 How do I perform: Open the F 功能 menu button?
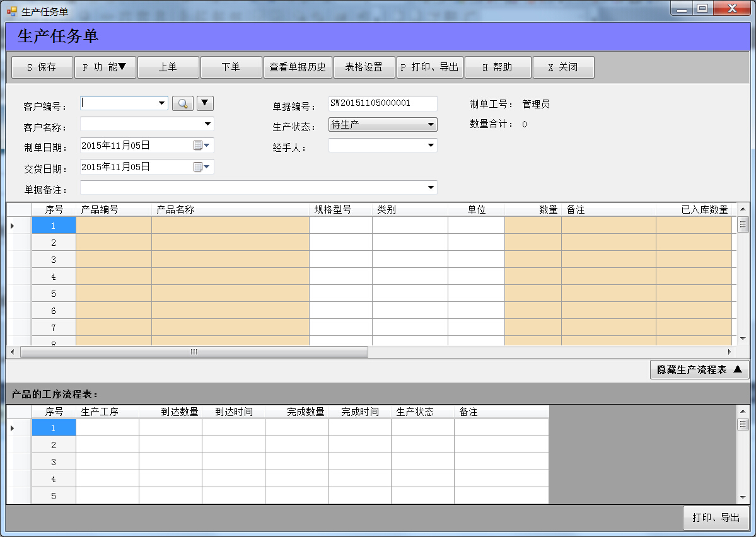point(105,67)
